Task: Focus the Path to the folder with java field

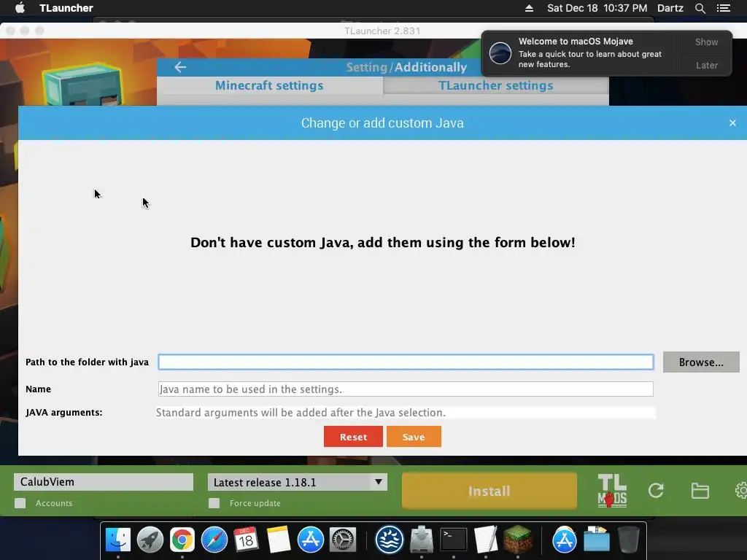Action: click(406, 362)
